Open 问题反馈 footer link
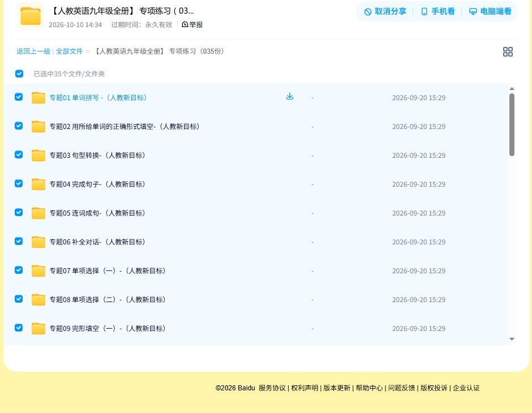 click(401, 388)
